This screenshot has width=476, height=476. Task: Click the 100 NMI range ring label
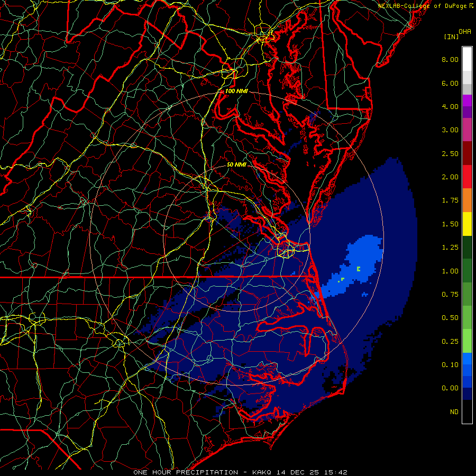(x=236, y=91)
